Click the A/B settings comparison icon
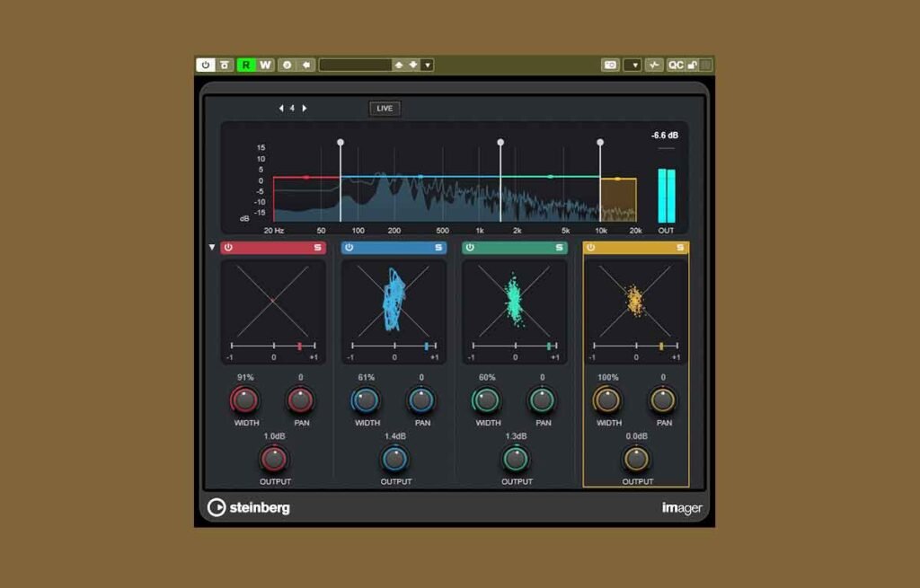This screenshot has height=588, width=920. coord(287,65)
